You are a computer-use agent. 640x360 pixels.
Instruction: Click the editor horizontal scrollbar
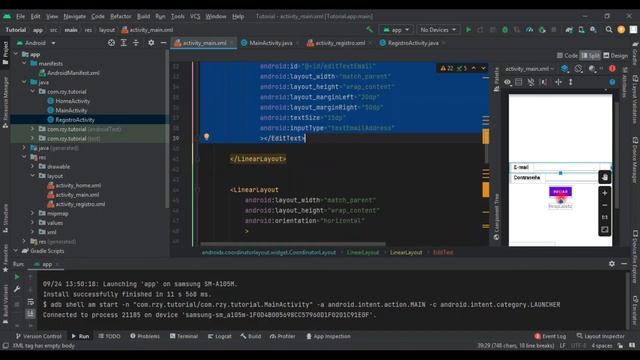coord(293,244)
